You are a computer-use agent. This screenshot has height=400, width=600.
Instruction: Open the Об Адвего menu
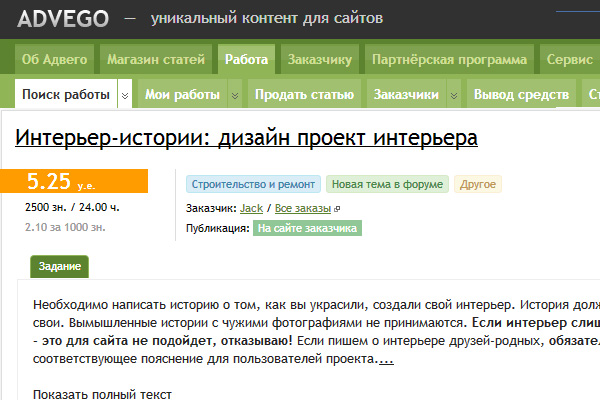tap(56, 60)
